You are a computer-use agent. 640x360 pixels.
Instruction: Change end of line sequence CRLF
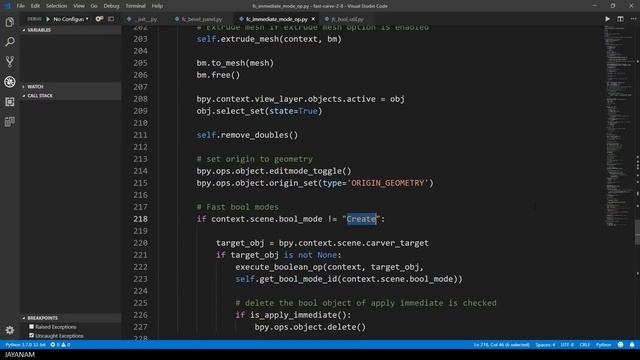click(x=584, y=344)
